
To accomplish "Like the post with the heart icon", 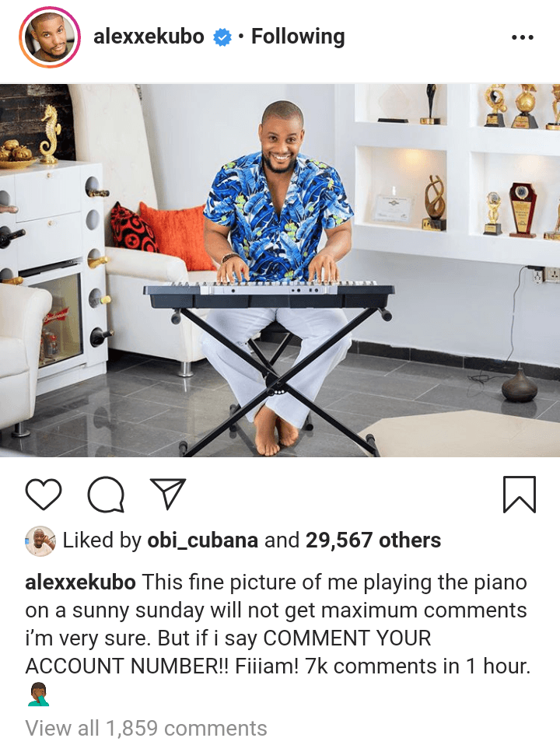I will pyautogui.click(x=44, y=495).
